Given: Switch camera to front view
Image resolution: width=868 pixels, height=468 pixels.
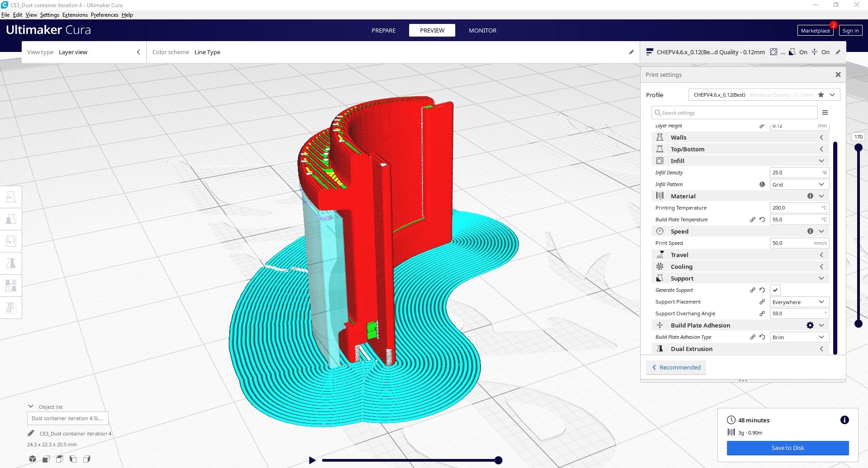Looking at the screenshot, I should tap(46, 459).
